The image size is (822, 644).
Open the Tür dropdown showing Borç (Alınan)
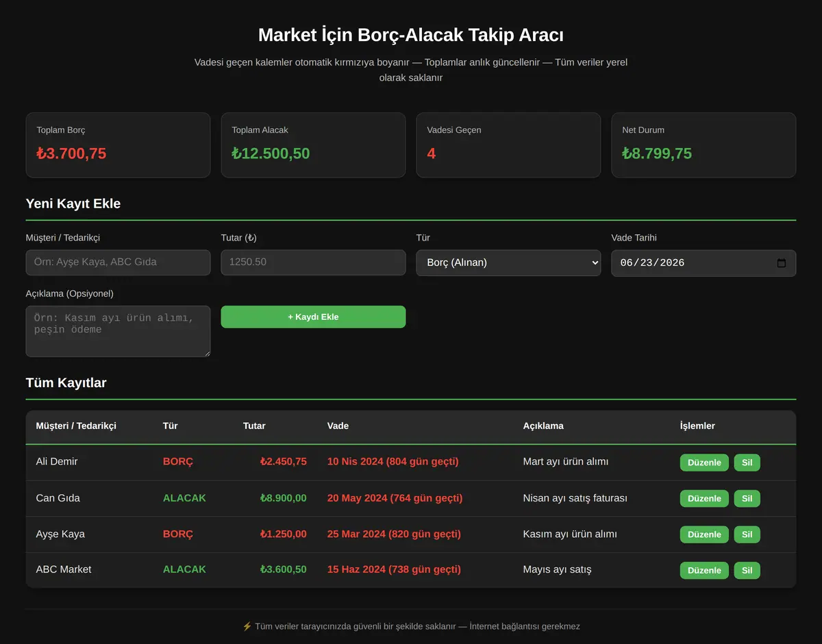coord(508,263)
